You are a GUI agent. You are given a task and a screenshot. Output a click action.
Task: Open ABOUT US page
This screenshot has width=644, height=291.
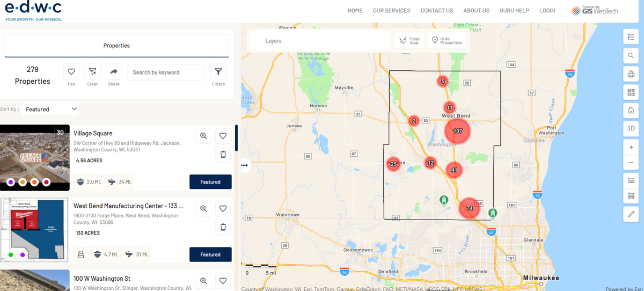click(x=477, y=11)
